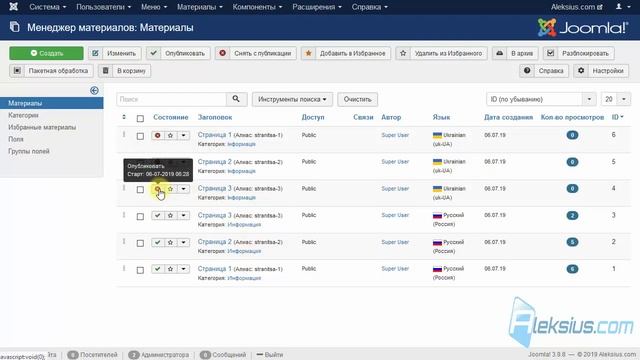
Task: Open status actions dropdown for Страница 3 Russian
Action: 184,216
